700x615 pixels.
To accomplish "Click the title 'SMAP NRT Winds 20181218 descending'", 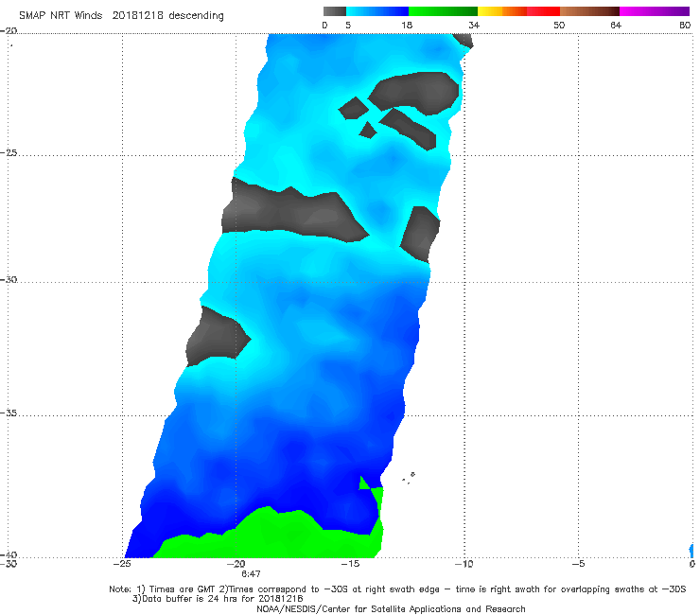I will (121, 16).
